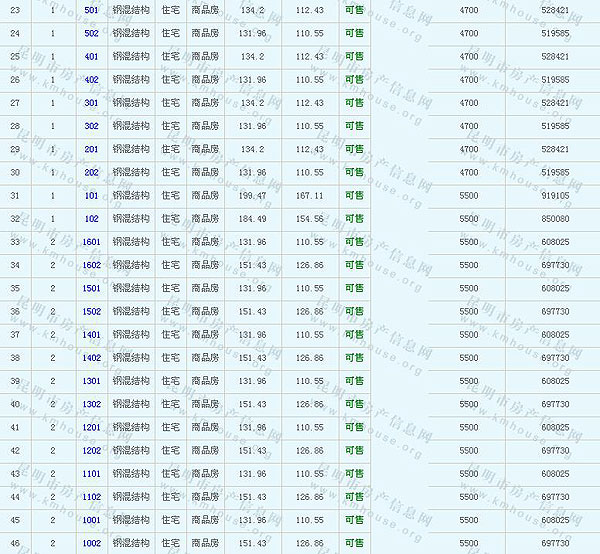
Task: Click unit 202 link
Action: pyautogui.click(x=91, y=172)
